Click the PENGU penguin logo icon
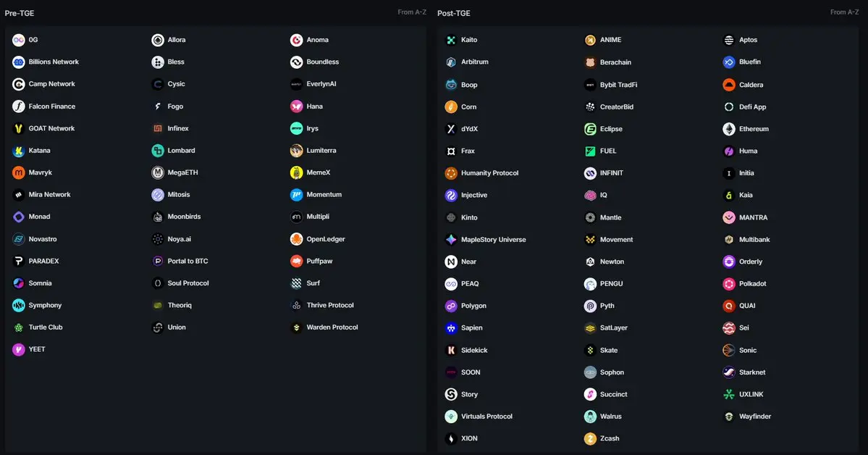The image size is (868, 455). point(590,284)
